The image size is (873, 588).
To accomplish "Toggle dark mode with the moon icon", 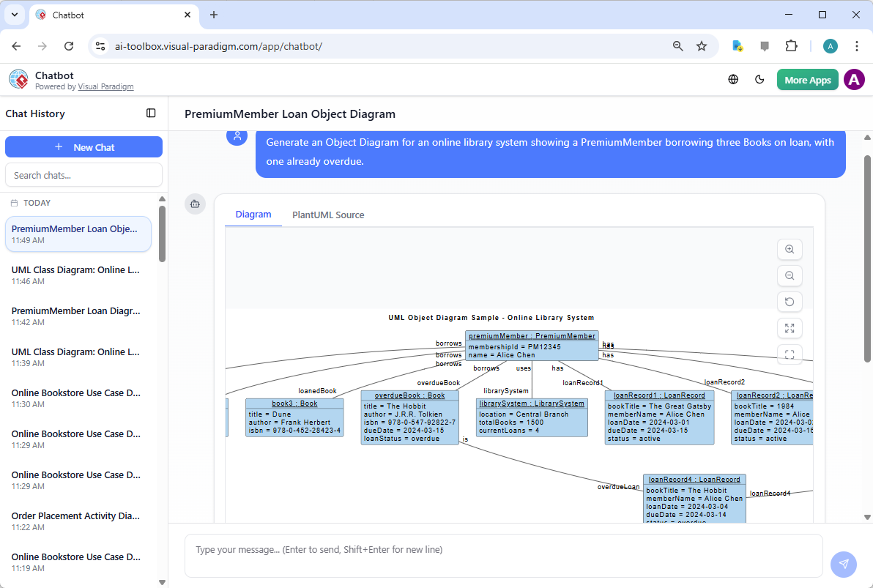I will point(759,80).
